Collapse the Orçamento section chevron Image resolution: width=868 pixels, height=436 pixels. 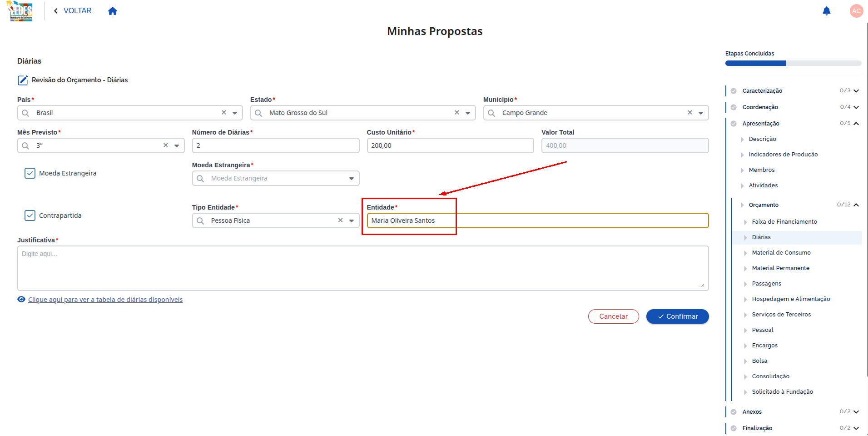[856, 205]
